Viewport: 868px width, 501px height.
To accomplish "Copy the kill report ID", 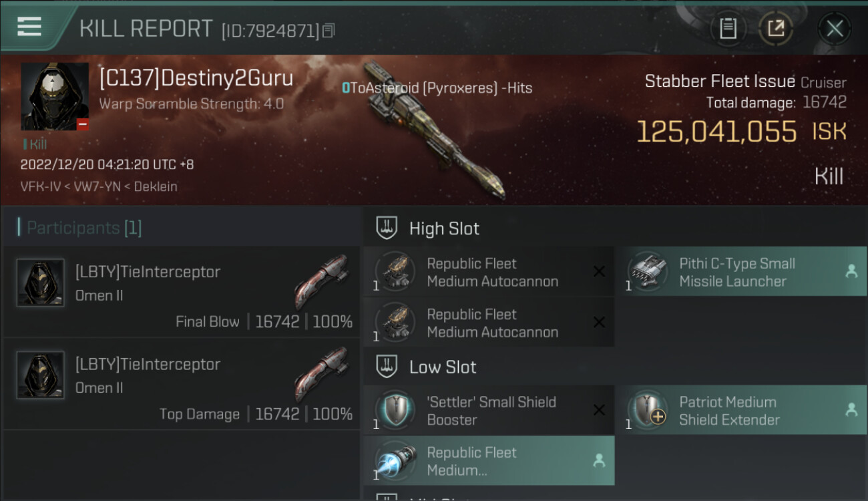I will (x=328, y=30).
